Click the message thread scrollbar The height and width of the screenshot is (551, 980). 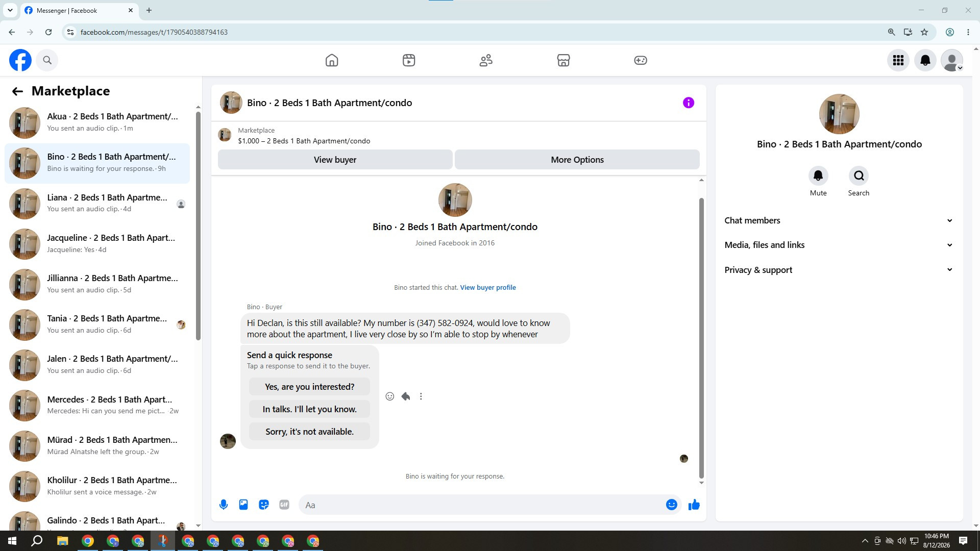pyautogui.click(x=701, y=338)
